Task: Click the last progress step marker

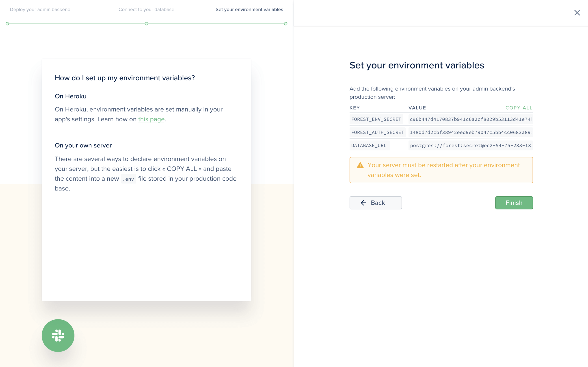Action: point(286,24)
